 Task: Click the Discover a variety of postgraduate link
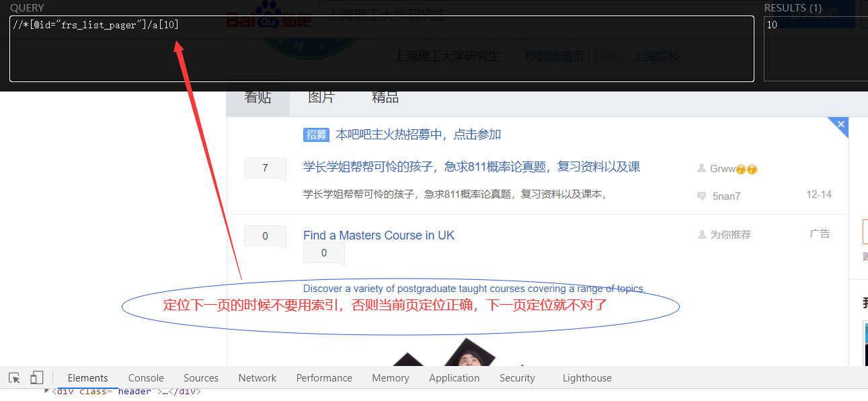(x=474, y=289)
